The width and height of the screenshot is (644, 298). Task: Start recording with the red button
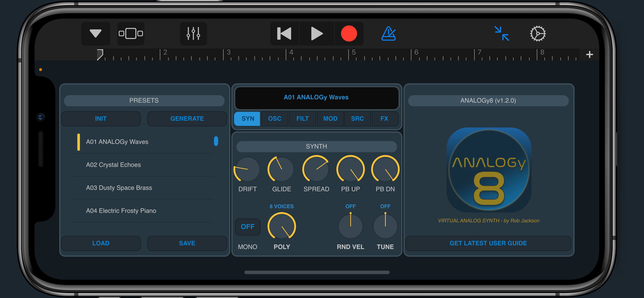349,33
